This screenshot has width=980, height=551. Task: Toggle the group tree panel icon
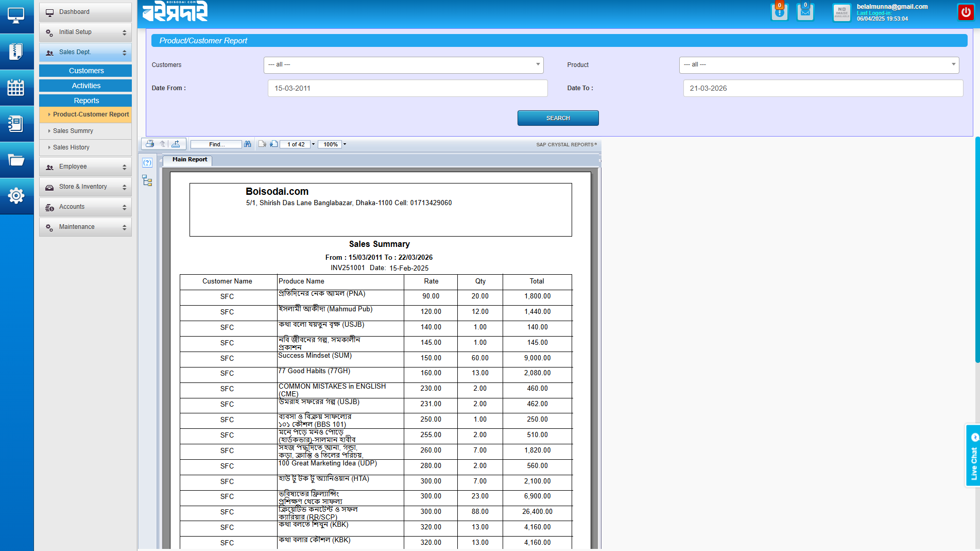tap(147, 180)
